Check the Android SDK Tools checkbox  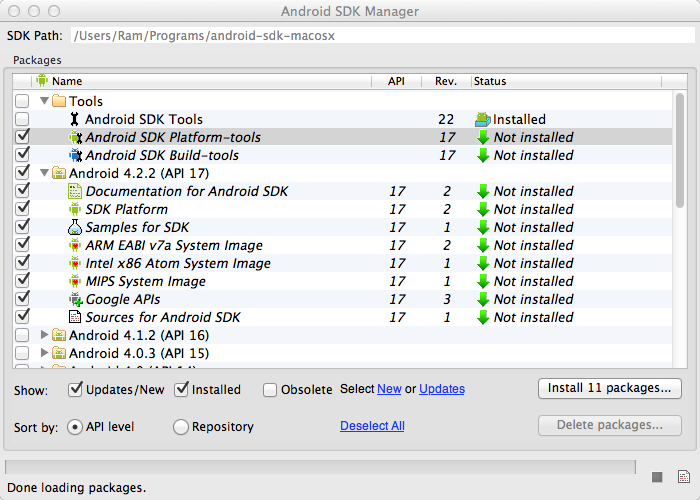(x=22, y=119)
